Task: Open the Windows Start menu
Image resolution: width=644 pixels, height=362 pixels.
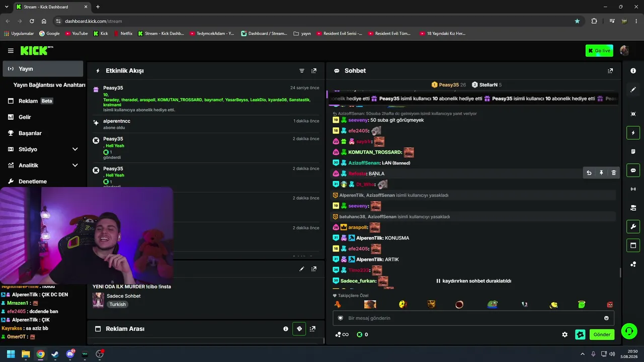Action: point(11,354)
